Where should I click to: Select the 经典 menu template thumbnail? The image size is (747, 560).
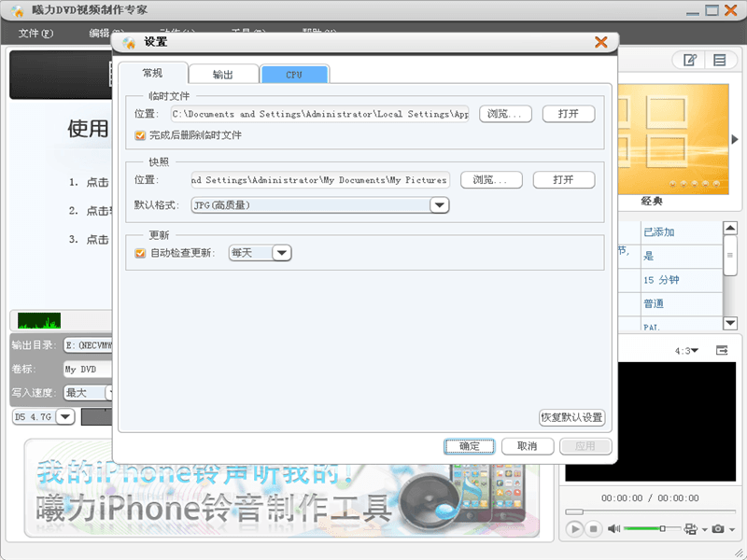(673, 139)
